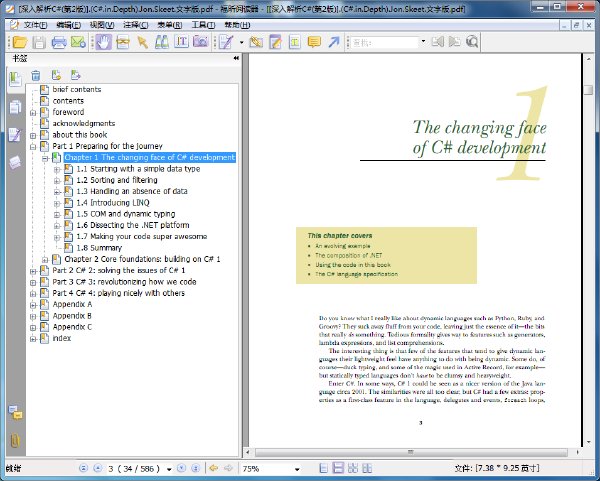Click the find previous result icon

(x=437, y=41)
